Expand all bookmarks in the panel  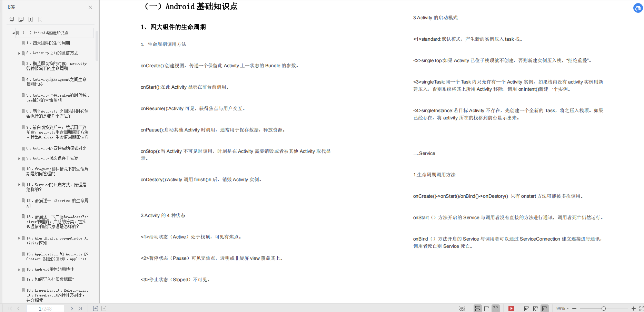(11, 19)
